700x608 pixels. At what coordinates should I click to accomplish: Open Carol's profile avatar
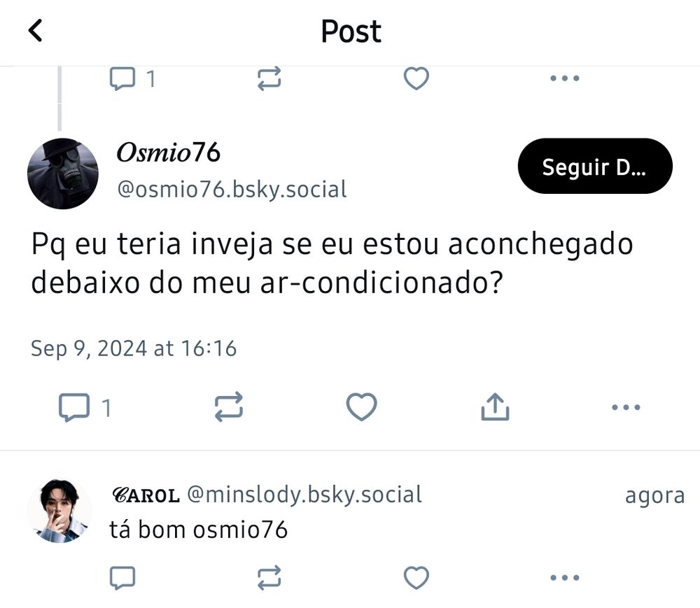click(x=59, y=511)
